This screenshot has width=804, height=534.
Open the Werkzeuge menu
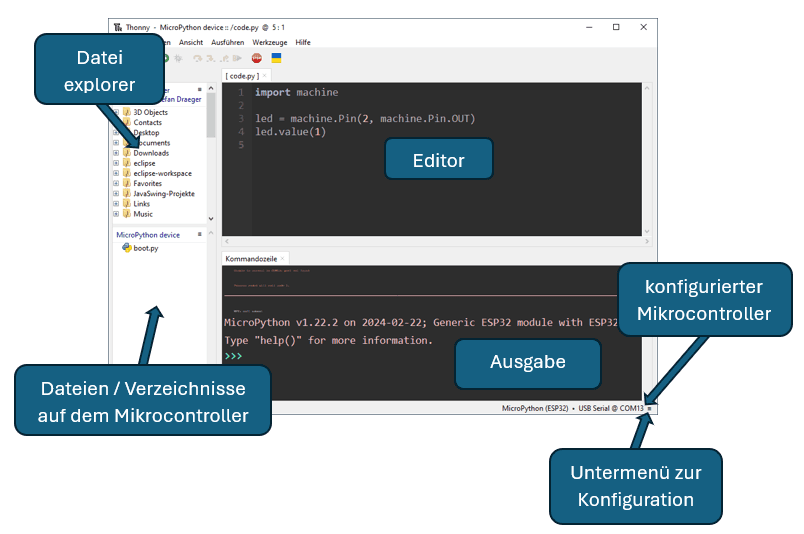(270, 42)
